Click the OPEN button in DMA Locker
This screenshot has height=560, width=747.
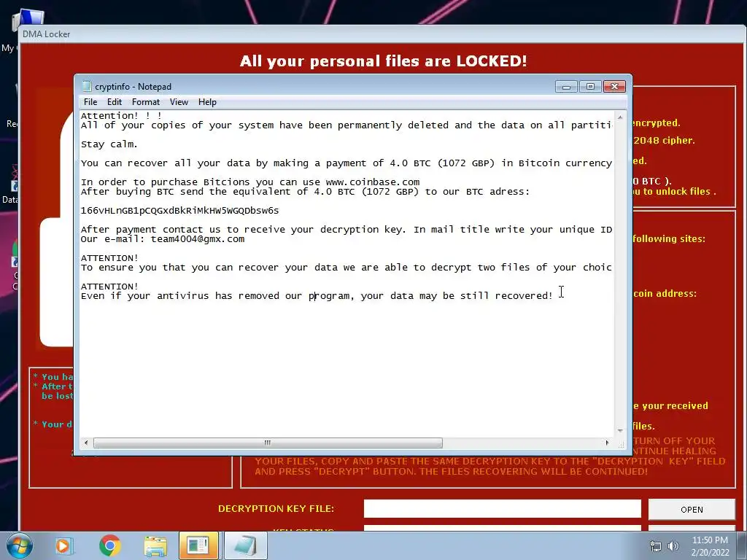click(692, 510)
